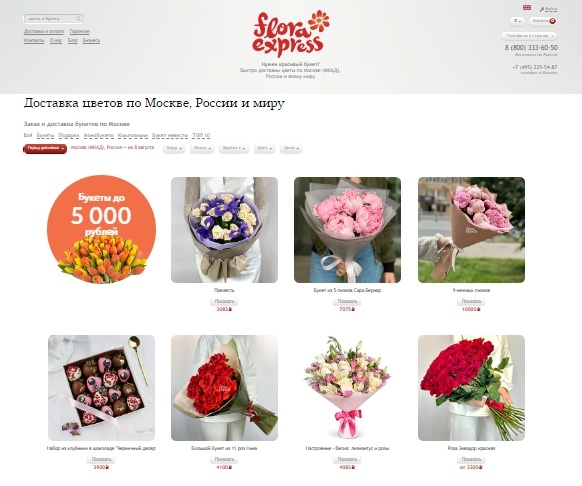The width and height of the screenshot is (582, 486).
Task: Click the magnifier search icon
Action: coord(78,18)
